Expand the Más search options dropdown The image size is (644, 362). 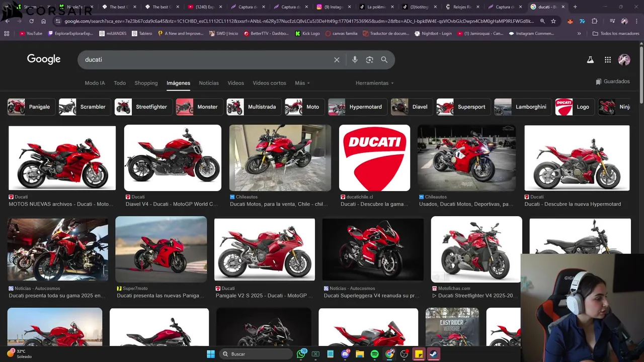pyautogui.click(x=302, y=83)
